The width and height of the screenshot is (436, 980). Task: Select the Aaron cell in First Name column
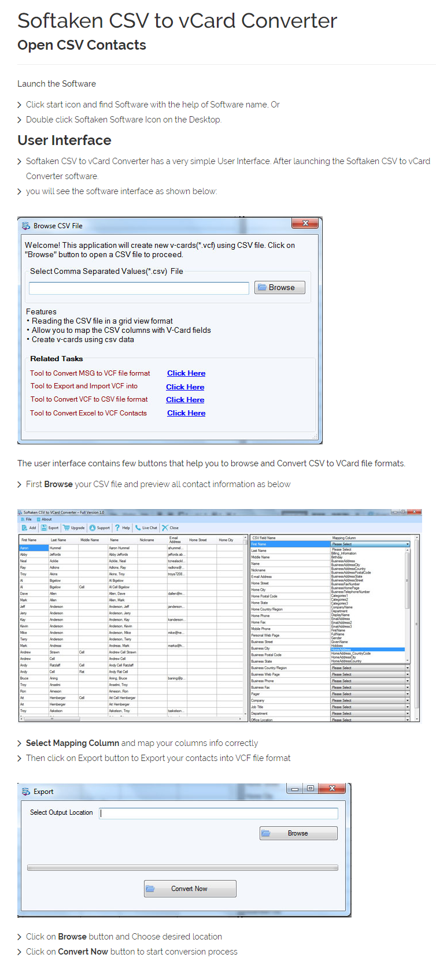34,548
